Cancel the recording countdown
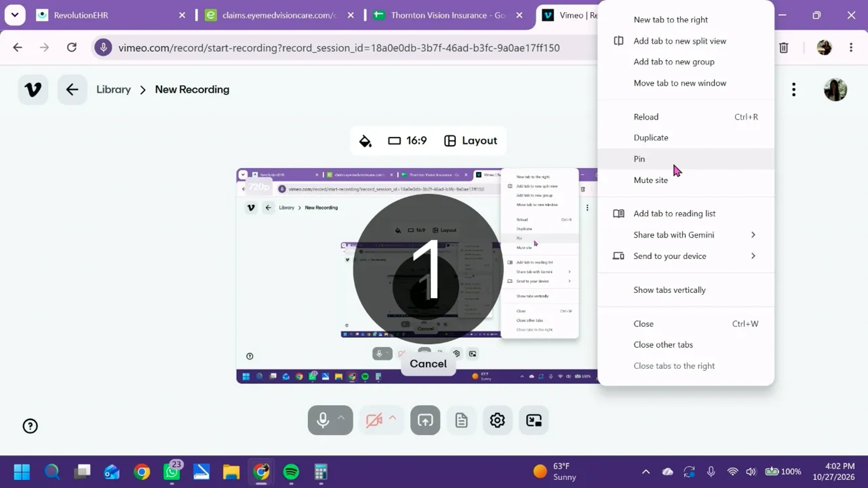This screenshot has width=868, height=488. pyautogui.click(x=428, y=364)
